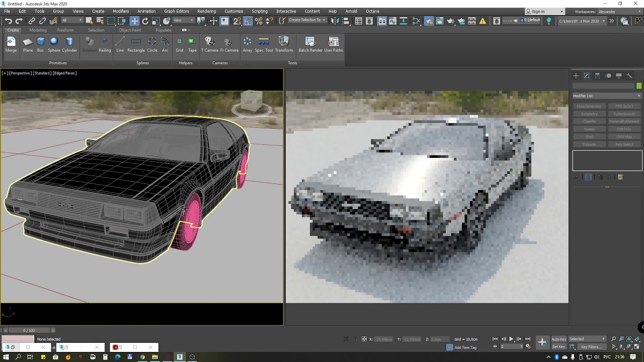Toggle the Window/Crossing selection mode
This screenshot has height=362, width=644.
(x=122, y=21)
